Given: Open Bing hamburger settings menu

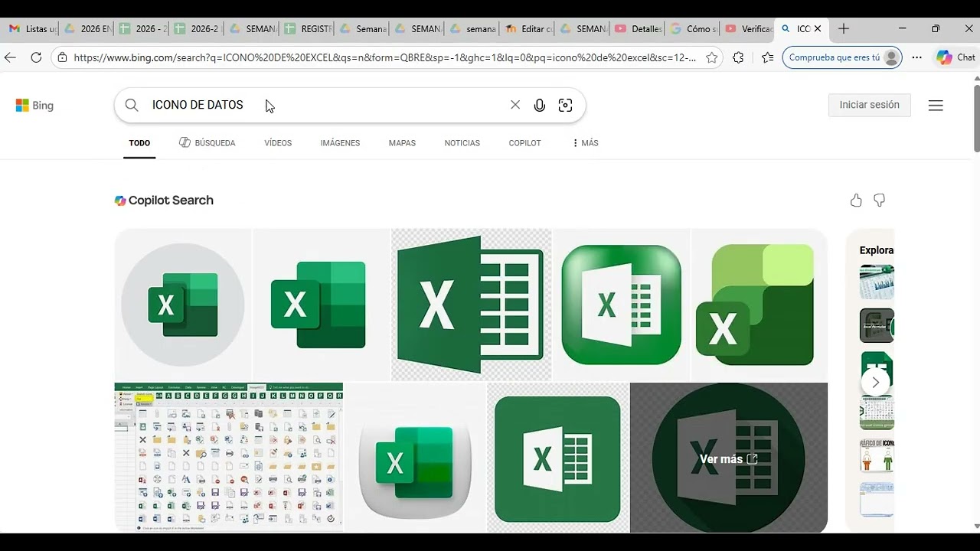Looking at the screenshot, I should pyautogui.click(x=936, y=106).
